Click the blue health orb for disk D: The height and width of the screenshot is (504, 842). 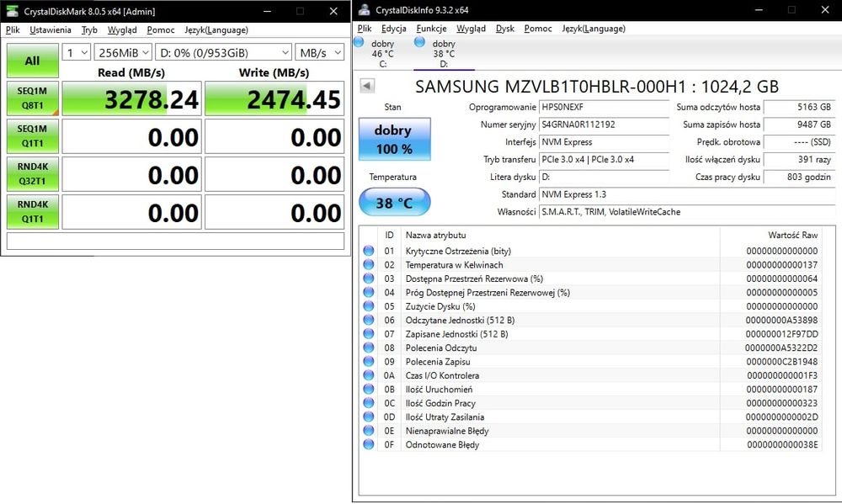[x=420, y=42]
